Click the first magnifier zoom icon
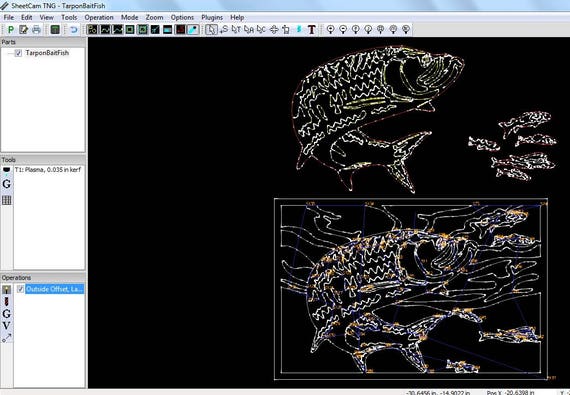Screen dimensions: 570x395 [330, 29]
